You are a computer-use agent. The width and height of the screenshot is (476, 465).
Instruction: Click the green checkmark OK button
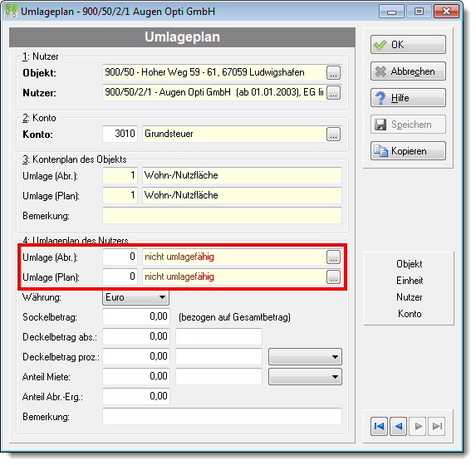point(408,45)
